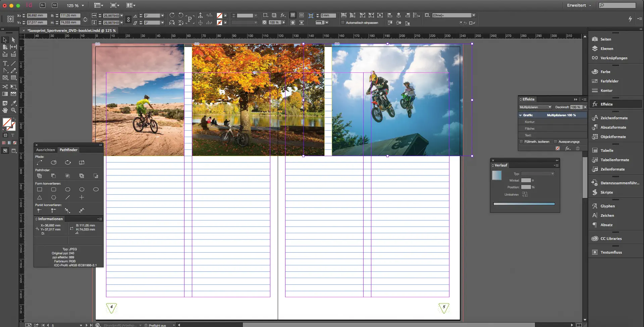Open the Ebenen panel
This screenshot has width=644, height=327.
click(x=606, y=49)
